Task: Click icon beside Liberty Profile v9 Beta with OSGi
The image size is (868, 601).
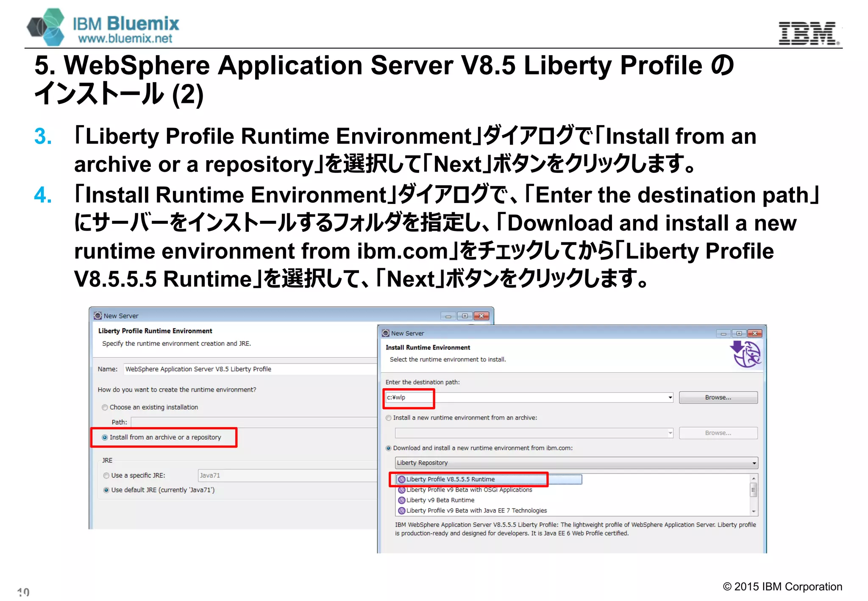Action: click(402, 490)
